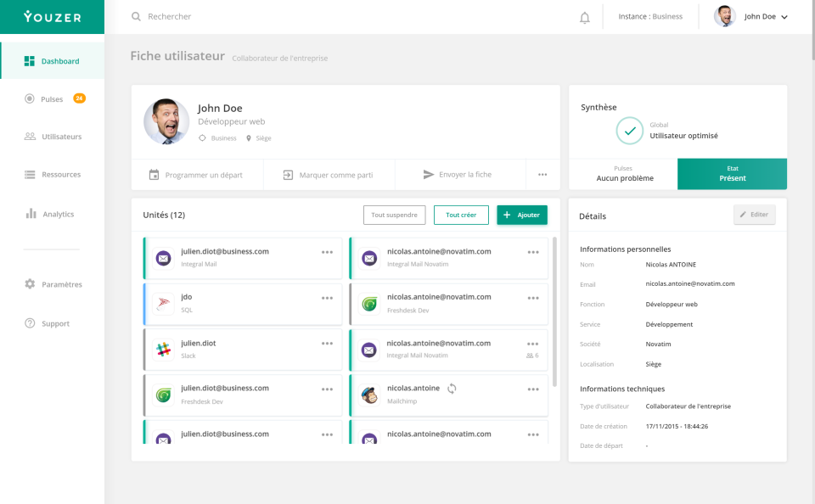Click the Utilisateurs sidebar icon
This screenshot has height=504, width=815.
[x=27, y=137]
